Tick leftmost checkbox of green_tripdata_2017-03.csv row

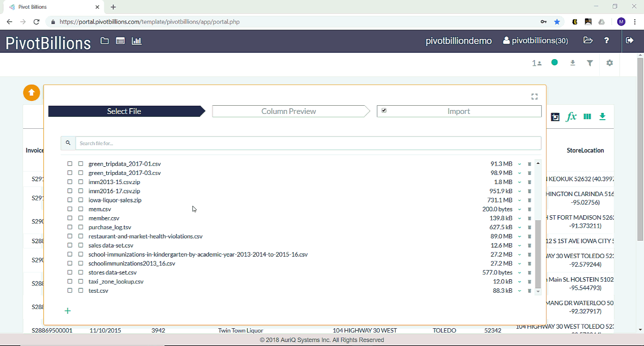coord(70,173)
